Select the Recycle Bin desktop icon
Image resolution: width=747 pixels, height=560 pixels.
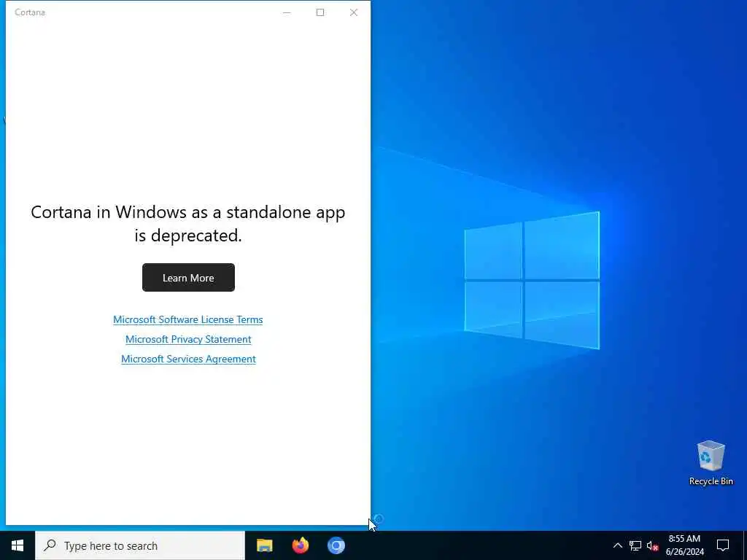click(711, 463)
